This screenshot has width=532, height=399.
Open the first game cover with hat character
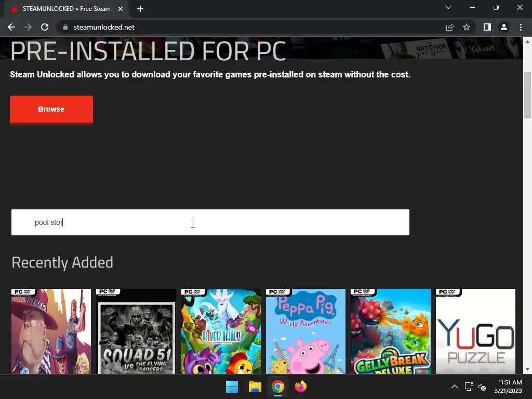tap(51, 331)
